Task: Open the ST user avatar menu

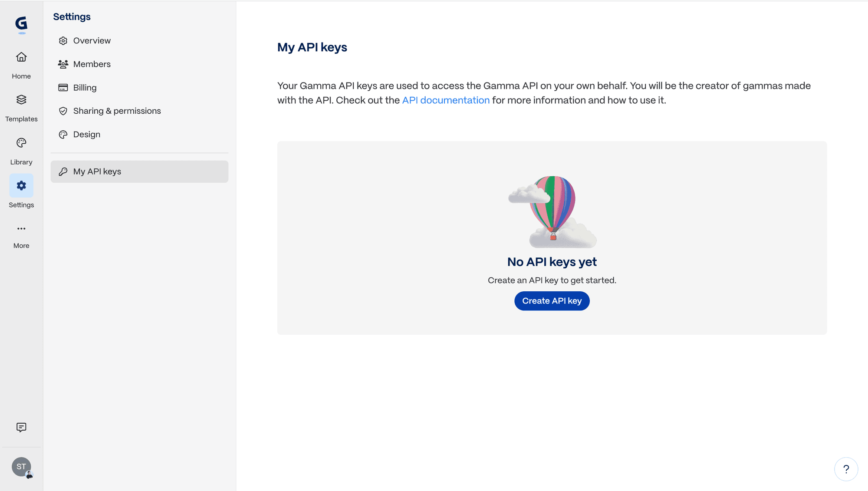Action: click(x=21, y=467)
